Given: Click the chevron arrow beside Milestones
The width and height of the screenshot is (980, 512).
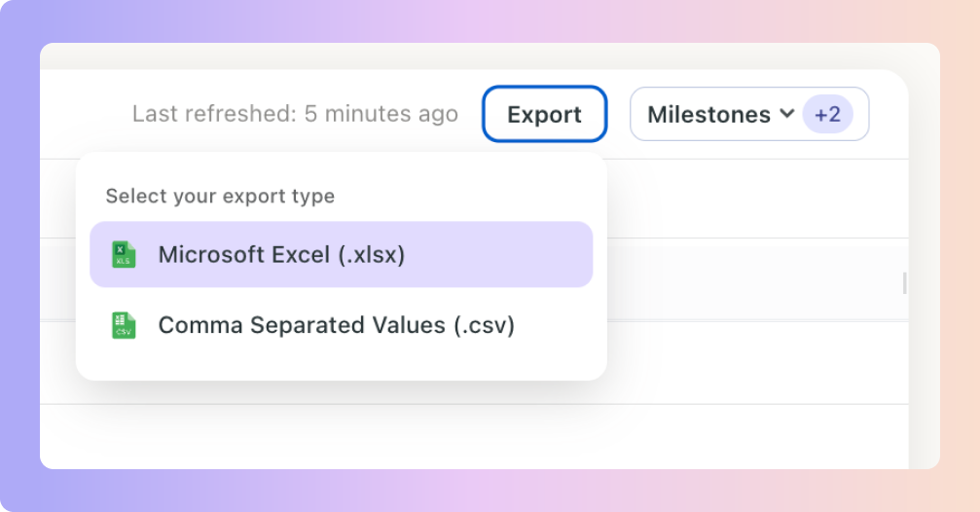Looking at the screenshot, I should [x=787, y=113].
